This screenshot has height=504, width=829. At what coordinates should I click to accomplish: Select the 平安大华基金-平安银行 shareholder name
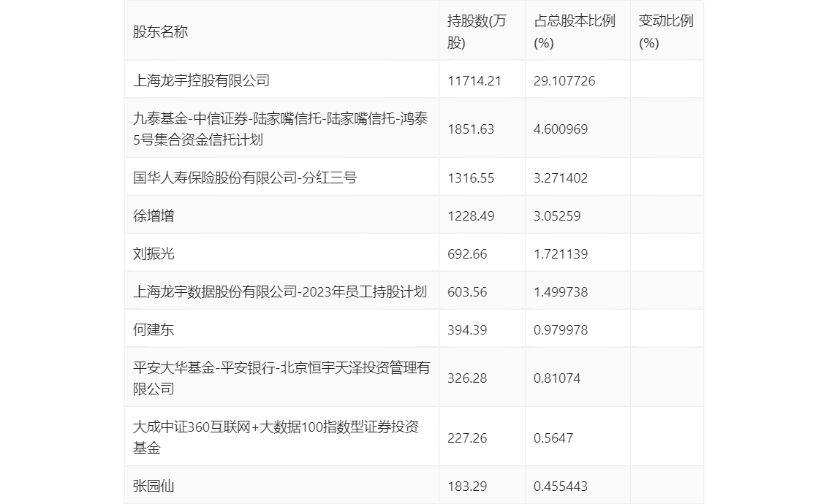click(x=281, y=378)
